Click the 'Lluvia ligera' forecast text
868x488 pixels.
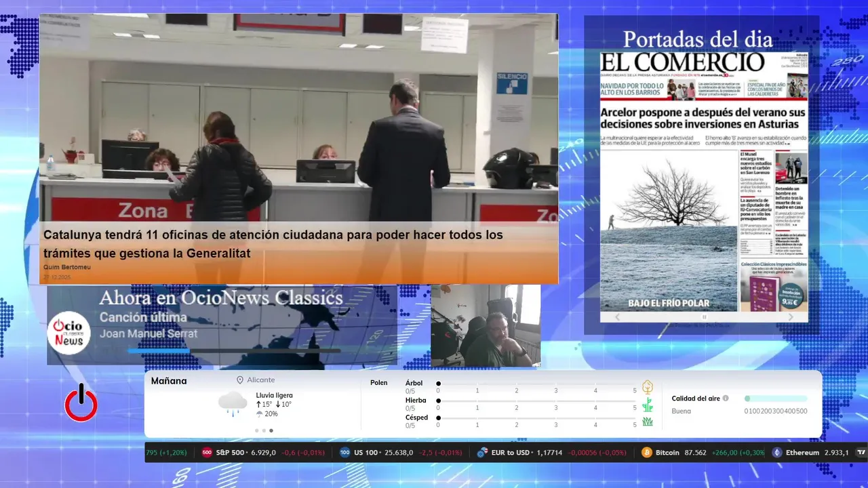pyautogui.click(x=275, y=395)
